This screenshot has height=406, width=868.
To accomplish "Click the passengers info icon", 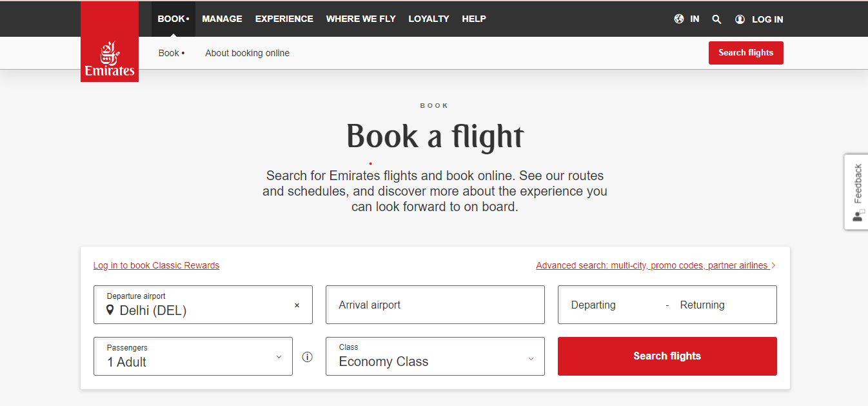I will tap(308, 357).
